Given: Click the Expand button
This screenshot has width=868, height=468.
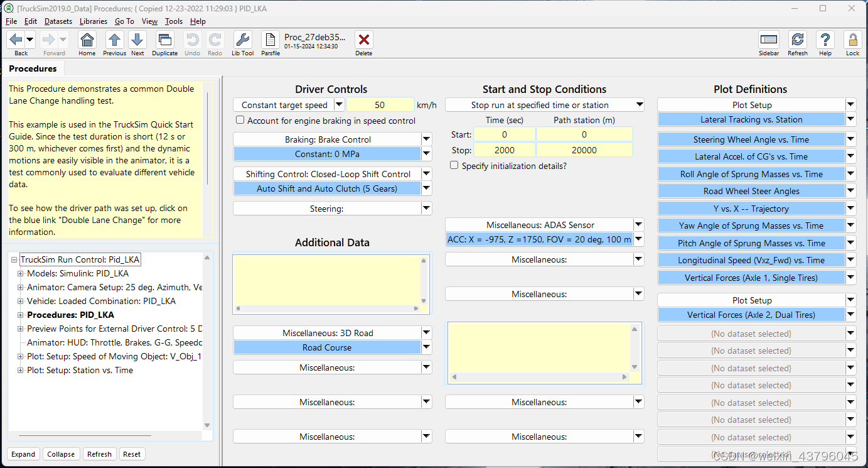Looking at the screenshot, I should 23,454.
